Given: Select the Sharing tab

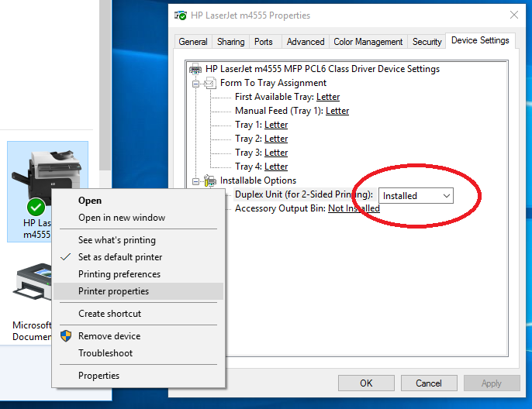Looking at the screenshot, I should point(230,42).
